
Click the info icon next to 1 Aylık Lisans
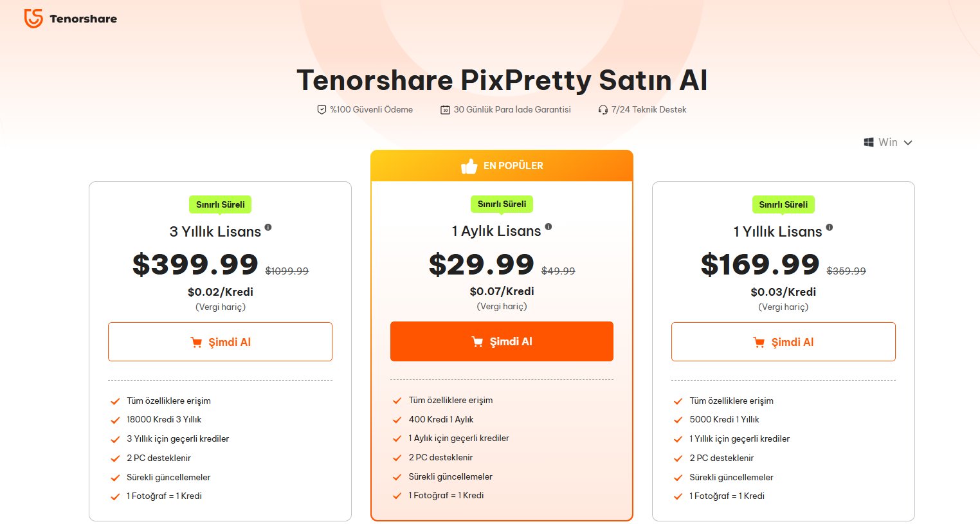pyautogui.click(x=547, y=226)
